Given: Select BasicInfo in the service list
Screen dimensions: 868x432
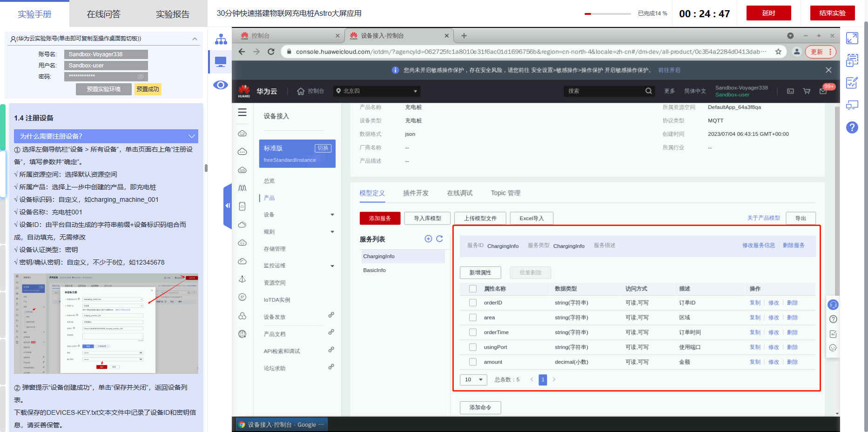Looking at the screenshot, I should [x=402, y=270].
